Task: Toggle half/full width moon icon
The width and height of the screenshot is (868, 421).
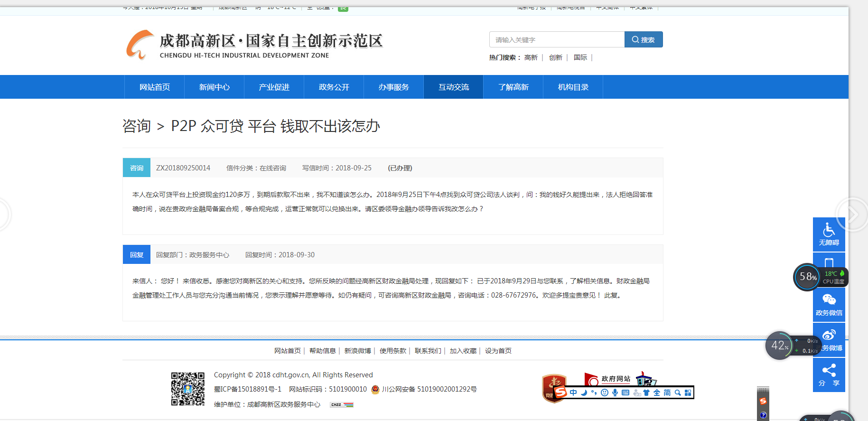Action: pos(584,393)
